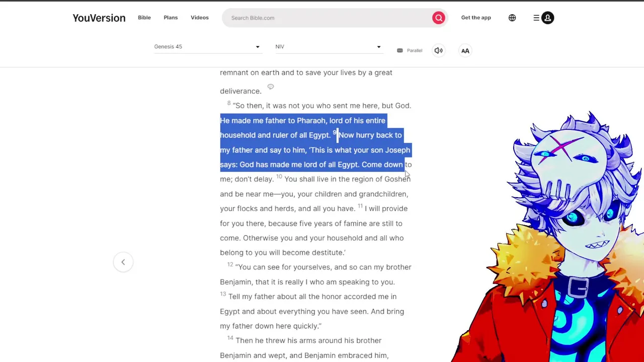
Task: Toggle Parallel reading mode
Action: point(410,50)
